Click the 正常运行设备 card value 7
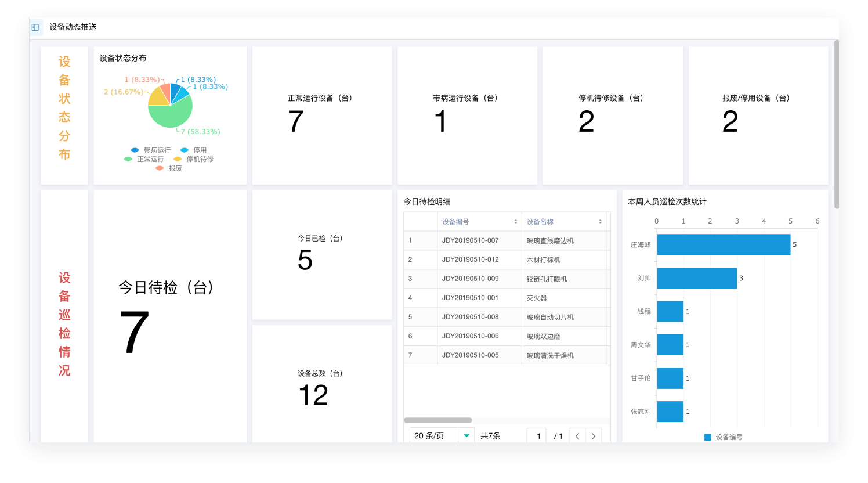The width and height of the screenshot is (868, 483). pos(296,121)
